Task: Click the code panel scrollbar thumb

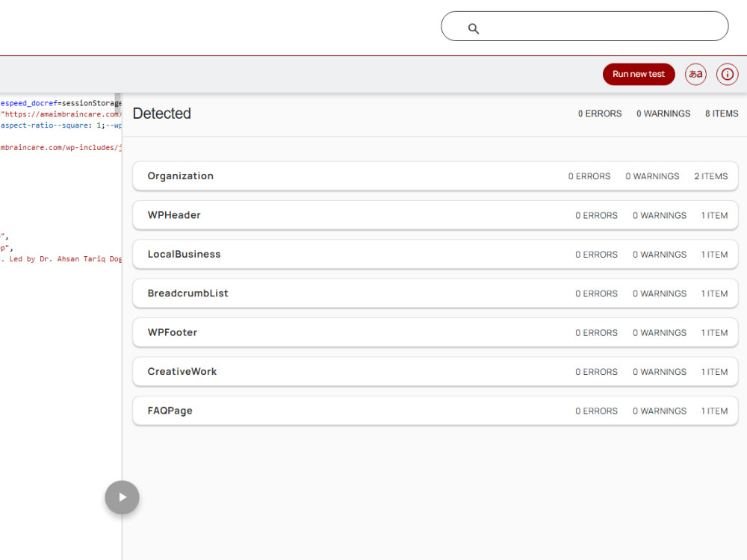Action: point(118,103)
